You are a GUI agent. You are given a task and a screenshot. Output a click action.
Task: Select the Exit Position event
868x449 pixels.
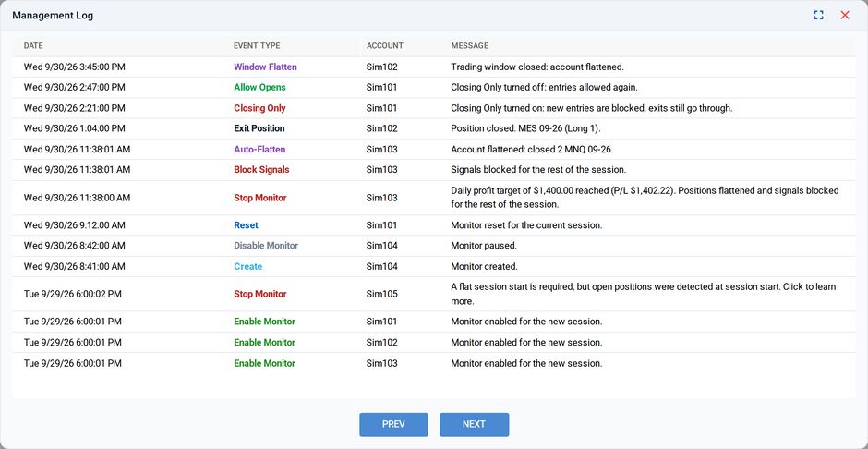[259, 129]
